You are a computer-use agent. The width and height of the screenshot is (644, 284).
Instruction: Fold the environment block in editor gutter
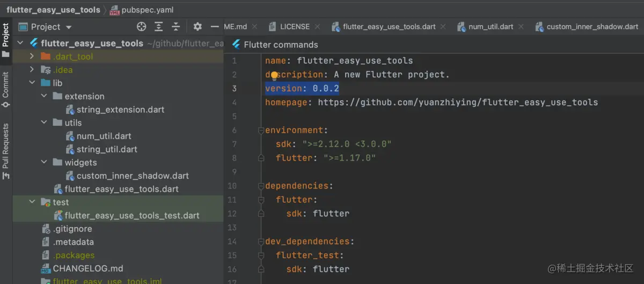click(261, 130)
